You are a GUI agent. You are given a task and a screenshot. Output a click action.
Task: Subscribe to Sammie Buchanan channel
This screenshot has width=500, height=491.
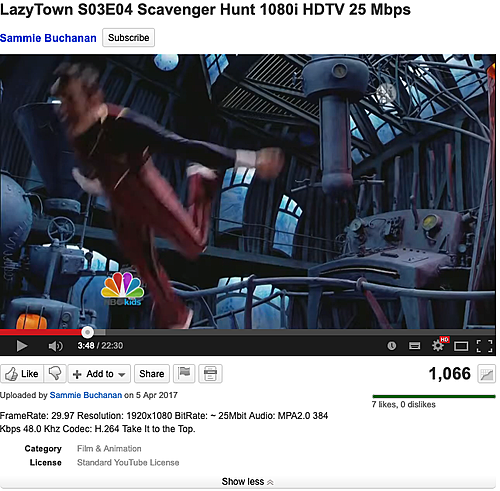[128, 38]
